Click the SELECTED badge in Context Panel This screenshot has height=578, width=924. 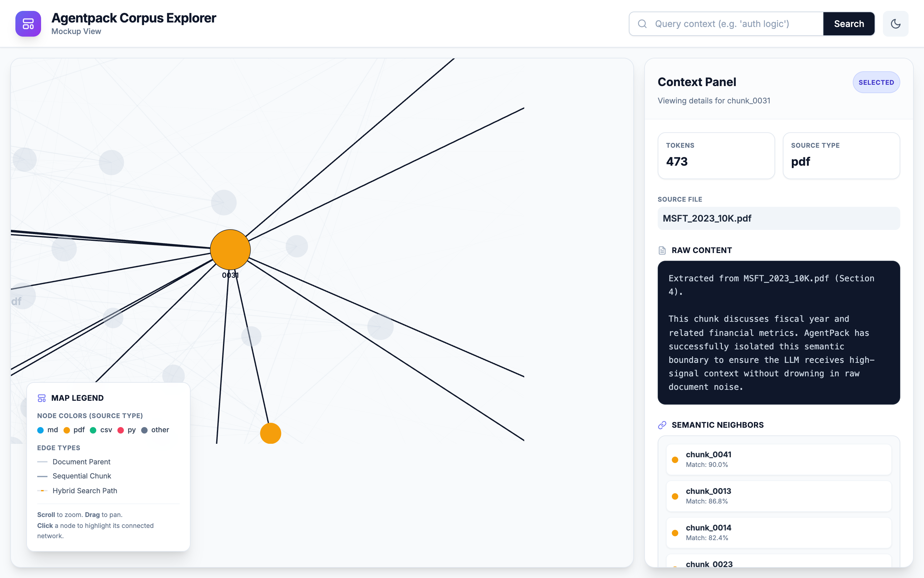(x=876, y=82)
